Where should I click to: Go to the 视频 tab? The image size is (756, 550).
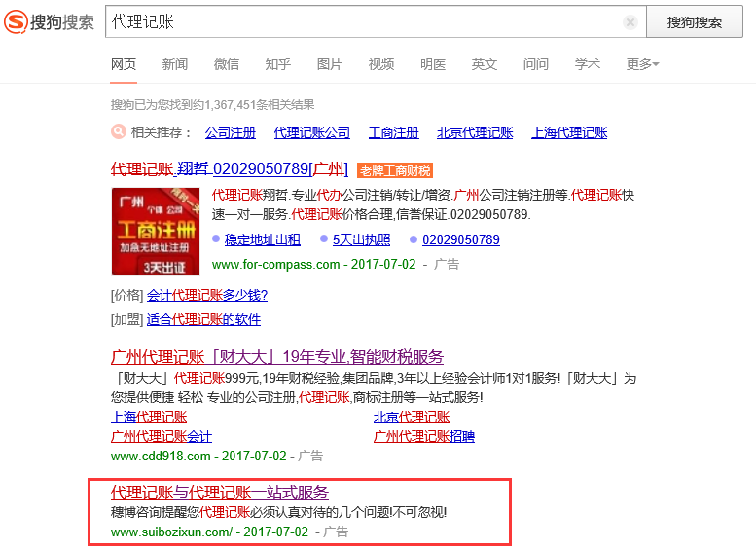pos(380,64)
